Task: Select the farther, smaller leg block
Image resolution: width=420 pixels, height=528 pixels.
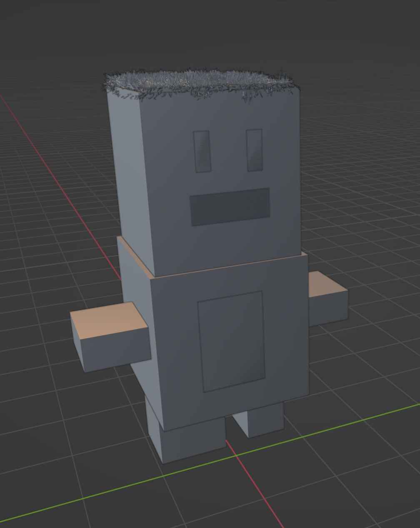Action: coord(258,420)
